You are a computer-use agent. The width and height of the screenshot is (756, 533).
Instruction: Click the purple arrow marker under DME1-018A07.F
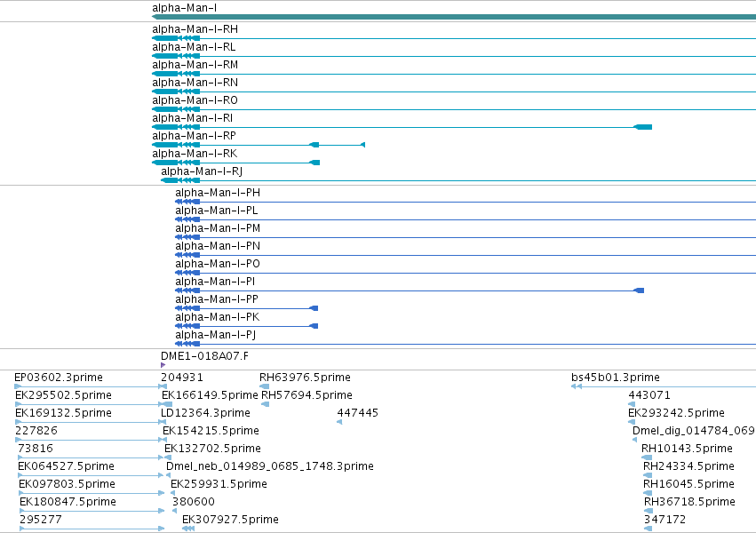[163, 365]
